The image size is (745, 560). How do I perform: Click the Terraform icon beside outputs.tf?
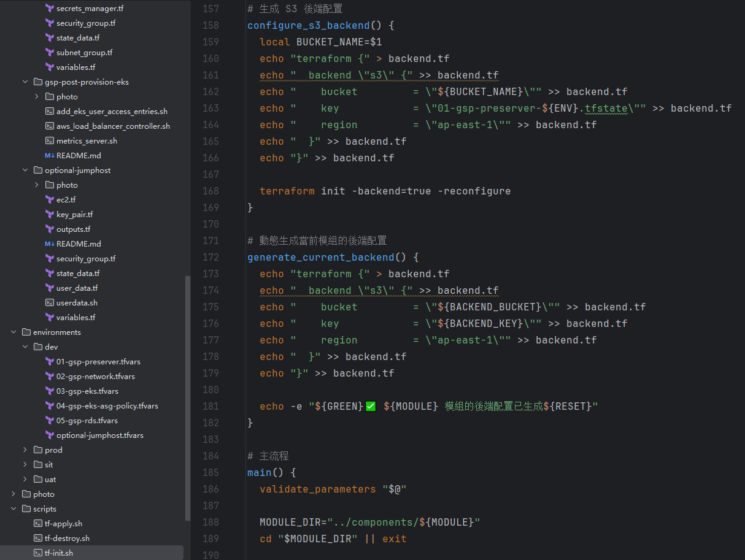[x=50, y=229]
